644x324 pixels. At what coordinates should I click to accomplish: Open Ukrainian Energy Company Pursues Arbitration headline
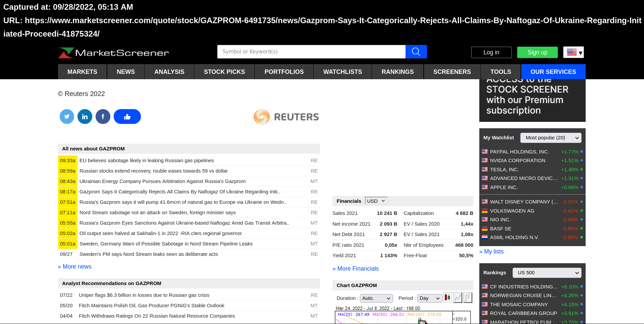tap(162, 181)
